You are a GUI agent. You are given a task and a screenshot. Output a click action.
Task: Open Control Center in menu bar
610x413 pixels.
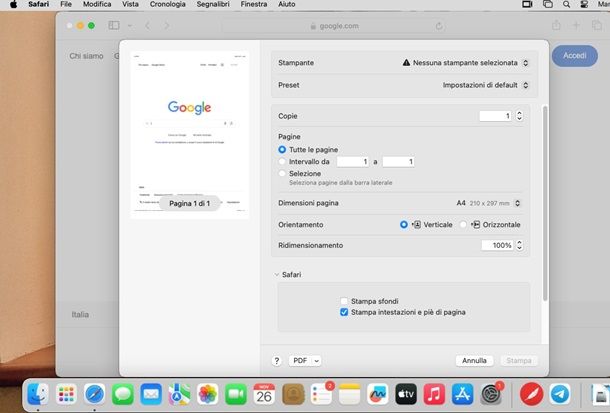coord(584,4)
